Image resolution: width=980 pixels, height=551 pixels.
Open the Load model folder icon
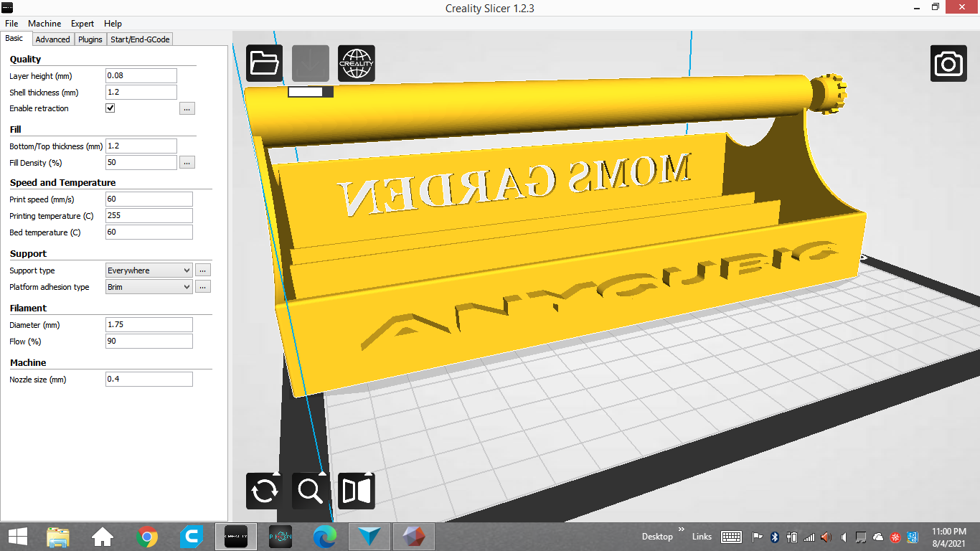click(x=264, y=63)
